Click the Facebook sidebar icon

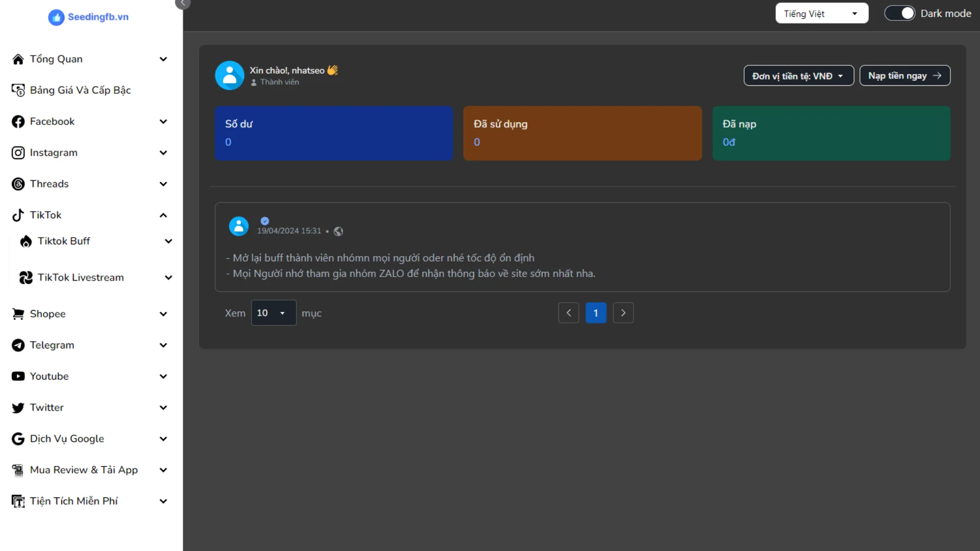point(18,121)
